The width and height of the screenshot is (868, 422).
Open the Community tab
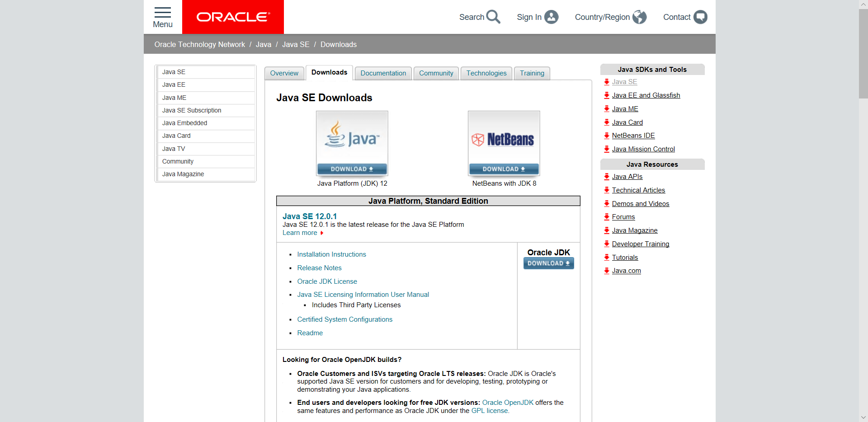436,73
